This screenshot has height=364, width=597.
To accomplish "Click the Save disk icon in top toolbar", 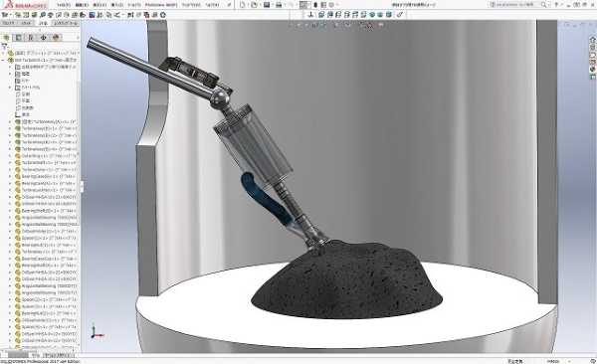I will pos(267,5).
